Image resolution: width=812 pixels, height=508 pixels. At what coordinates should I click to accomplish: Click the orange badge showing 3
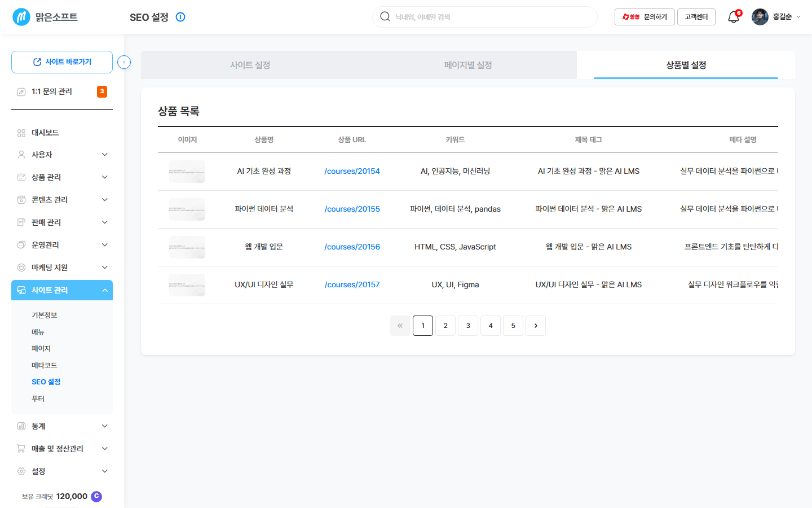pos(102,91)
